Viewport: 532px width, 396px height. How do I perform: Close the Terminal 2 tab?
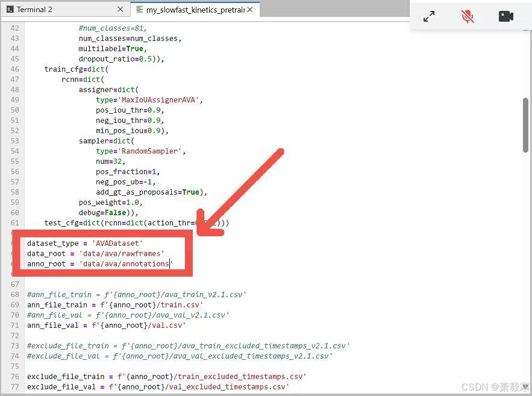click(x=120, y=10)
